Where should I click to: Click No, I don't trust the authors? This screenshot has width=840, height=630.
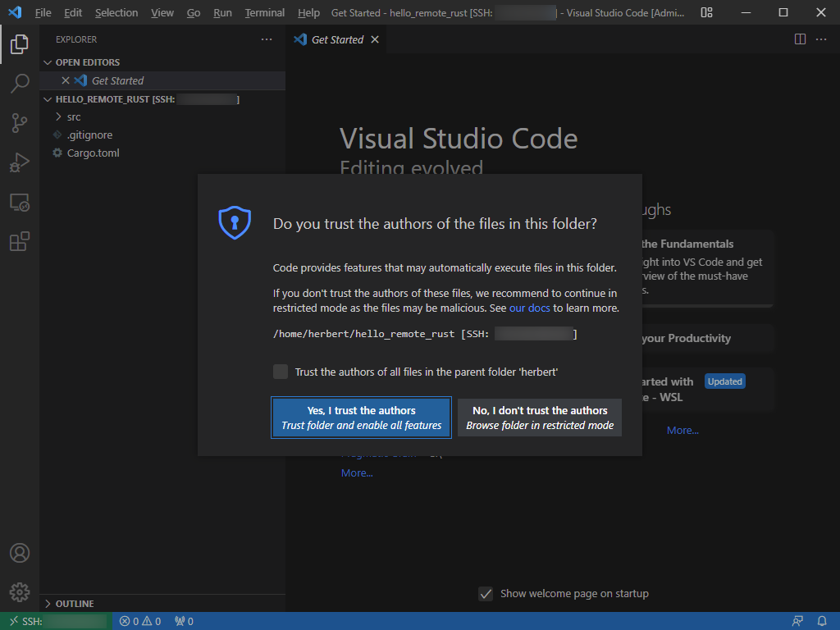pyautogui.click(x=540, y=418)
